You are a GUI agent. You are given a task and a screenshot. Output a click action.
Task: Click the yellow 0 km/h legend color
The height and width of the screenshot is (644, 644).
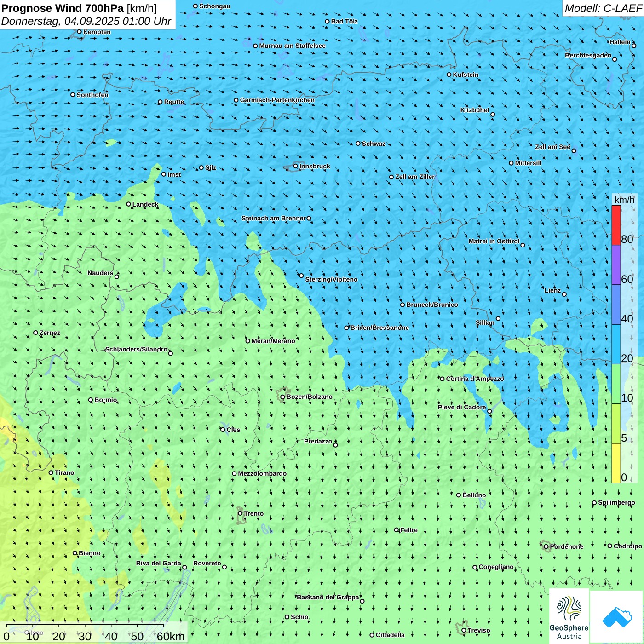coord(616,463)
